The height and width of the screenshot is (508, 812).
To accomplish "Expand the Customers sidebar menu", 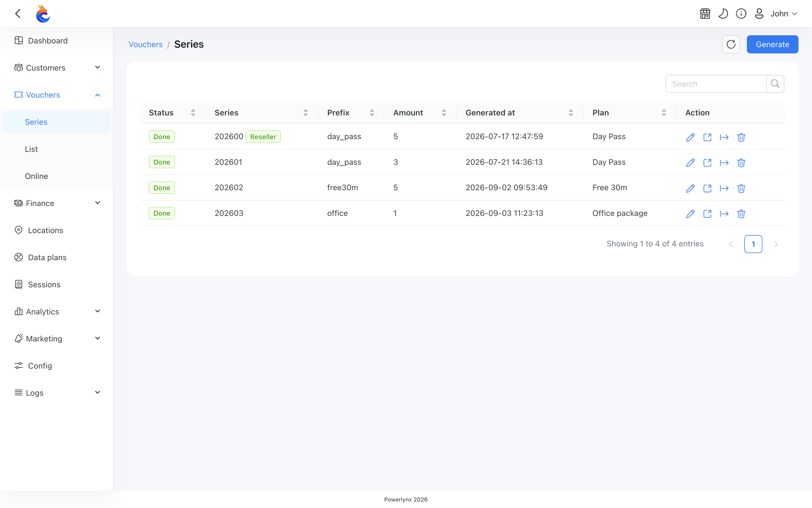I will (56, 67).
